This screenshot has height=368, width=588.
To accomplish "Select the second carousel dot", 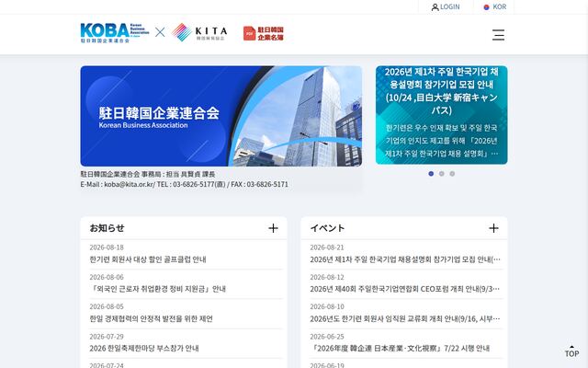I will tap(442, 174).
